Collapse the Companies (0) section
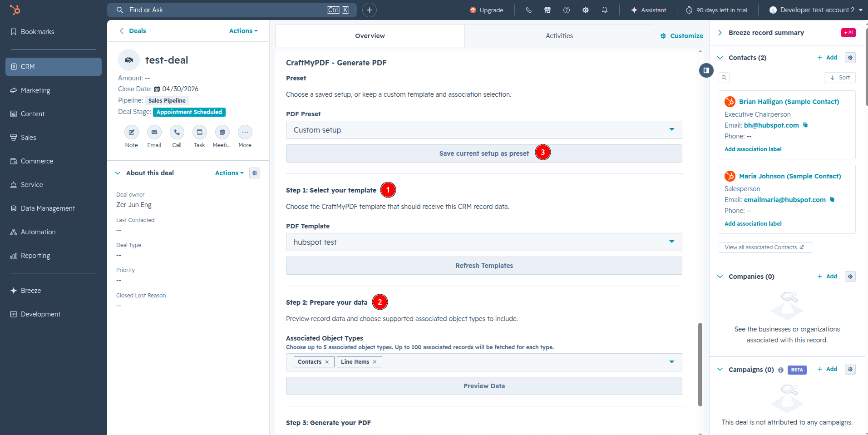Viewport: 868px width, 435px height. (x=720, y=277)
